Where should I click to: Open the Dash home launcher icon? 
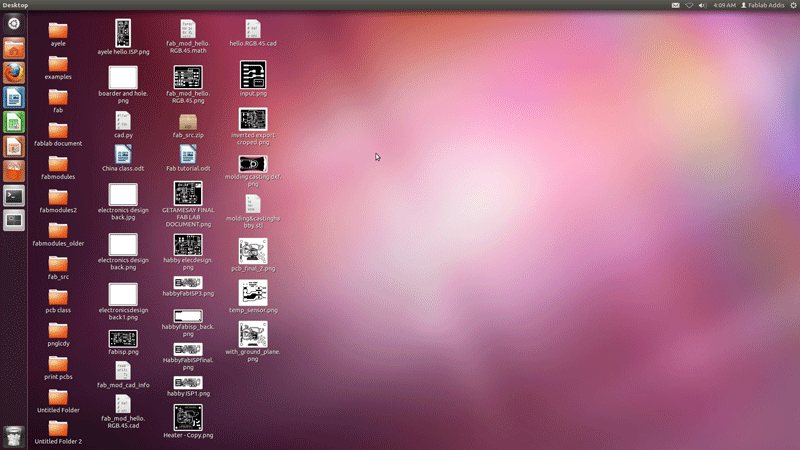14,23
